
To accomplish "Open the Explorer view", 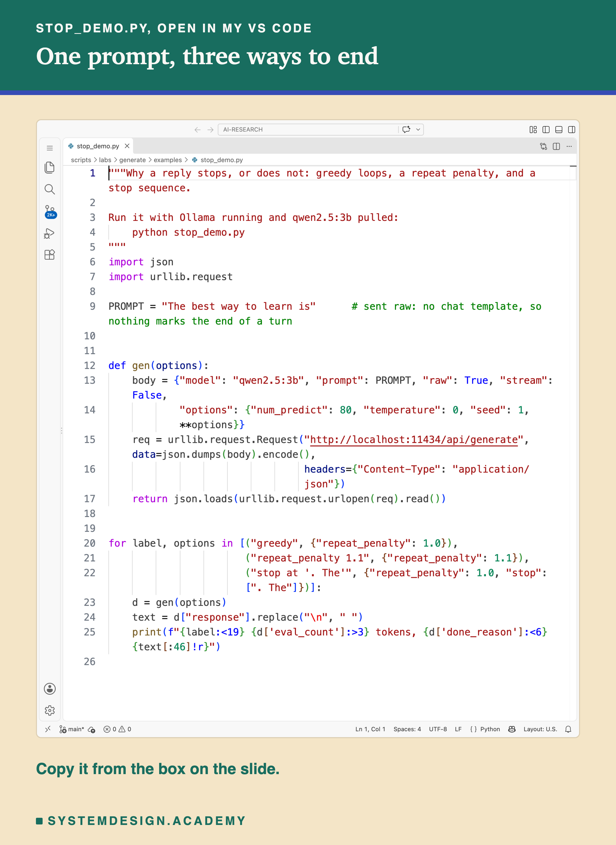I will click(x=50, y=167).
